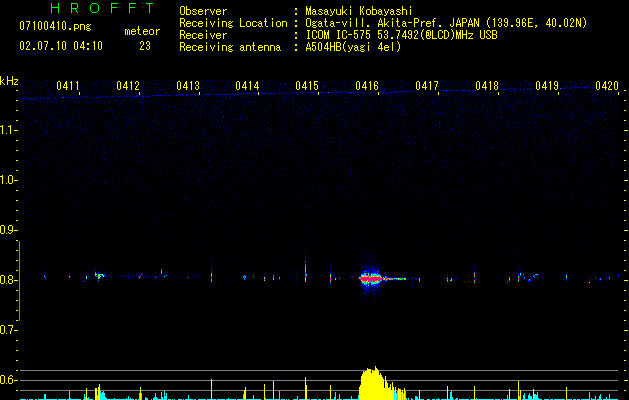Click the 0.7 kHz axis label

point(9,330)
